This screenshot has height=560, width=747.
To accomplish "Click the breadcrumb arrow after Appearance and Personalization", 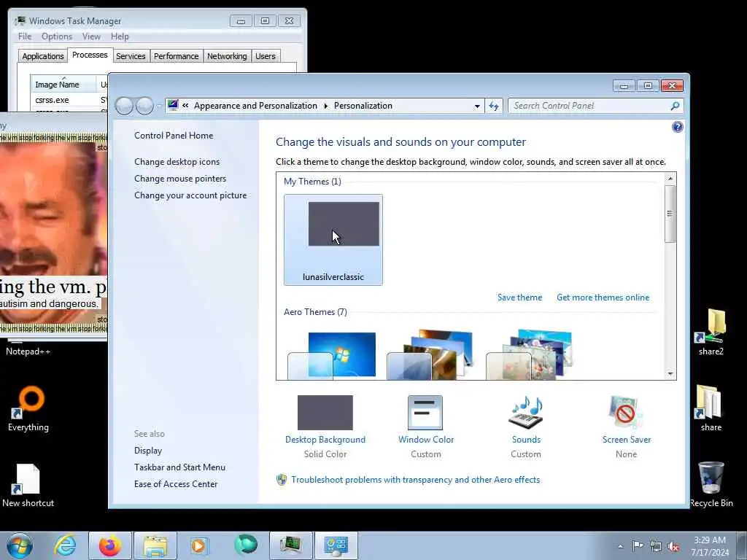I will pos(326,106).
